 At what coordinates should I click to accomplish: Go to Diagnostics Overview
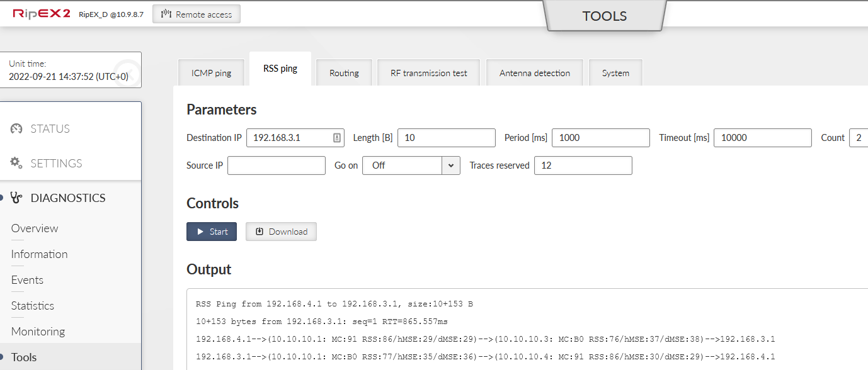tap(35, 228)
